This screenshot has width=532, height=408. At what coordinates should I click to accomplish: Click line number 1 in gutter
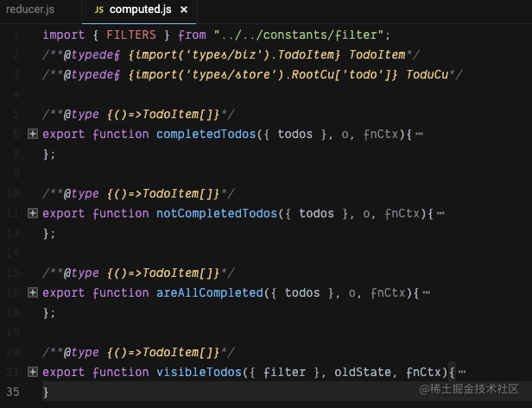16,35
